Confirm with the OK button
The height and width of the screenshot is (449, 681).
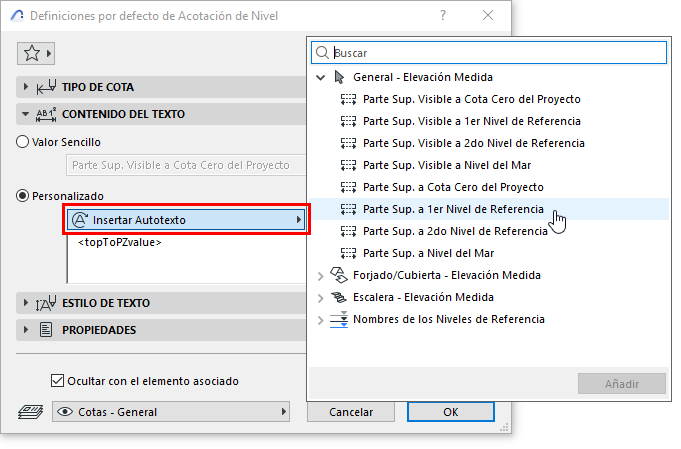[x=451, y=412]
